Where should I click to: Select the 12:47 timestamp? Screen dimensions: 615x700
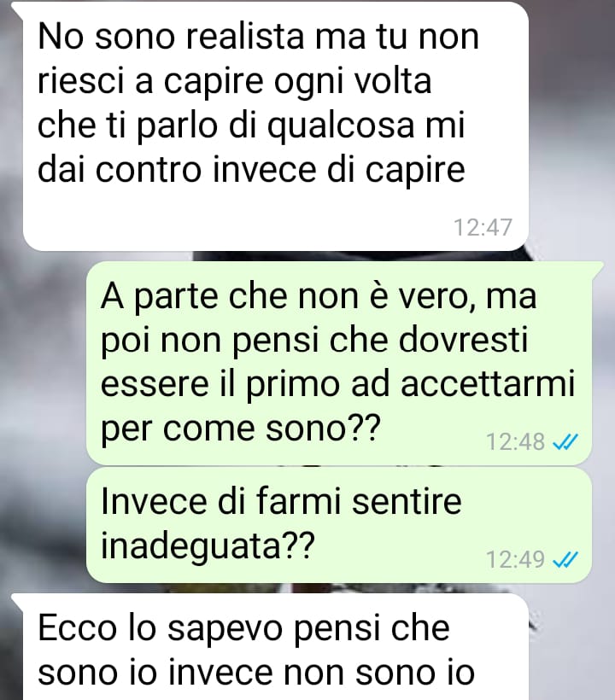coord(483,227)
